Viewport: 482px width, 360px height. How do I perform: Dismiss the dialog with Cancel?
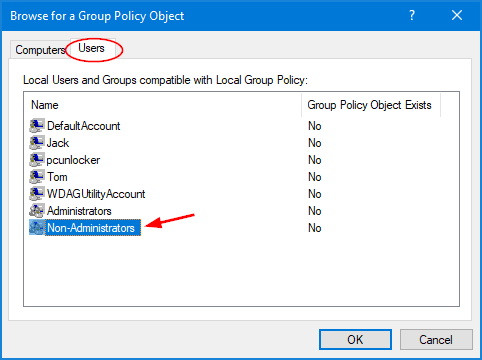[436, 340]
